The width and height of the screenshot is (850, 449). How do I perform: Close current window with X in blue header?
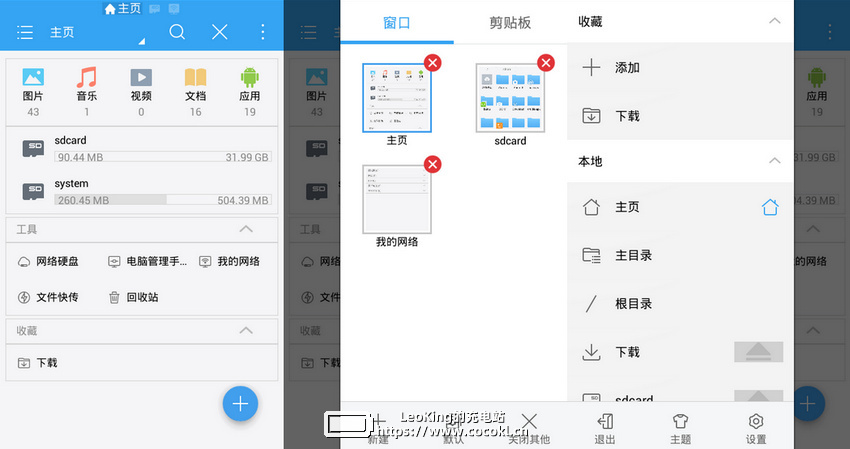click(x=220, y=32)
